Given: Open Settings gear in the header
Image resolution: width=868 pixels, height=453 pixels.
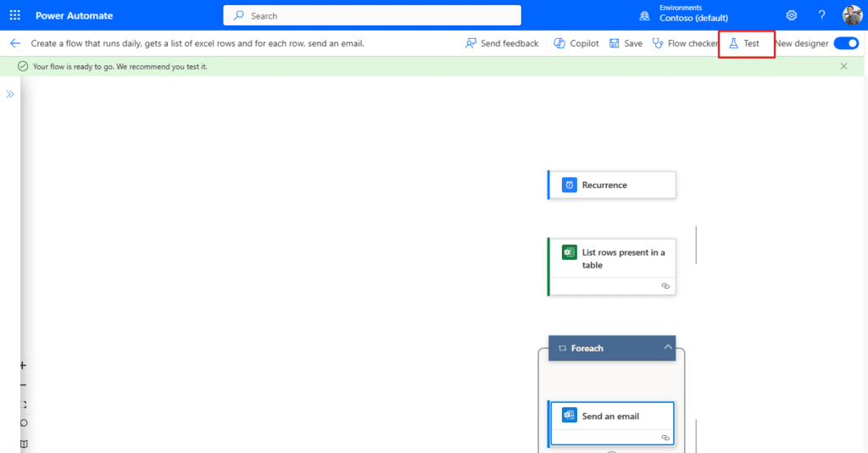Looking at the screenshot, I should pyautogui.click(x=792, y=15).
